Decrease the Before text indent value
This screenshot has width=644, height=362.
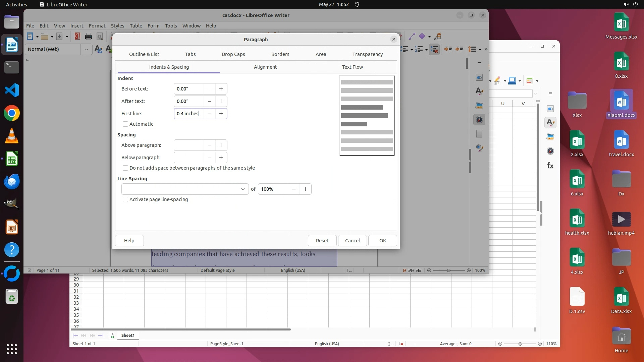210,89
